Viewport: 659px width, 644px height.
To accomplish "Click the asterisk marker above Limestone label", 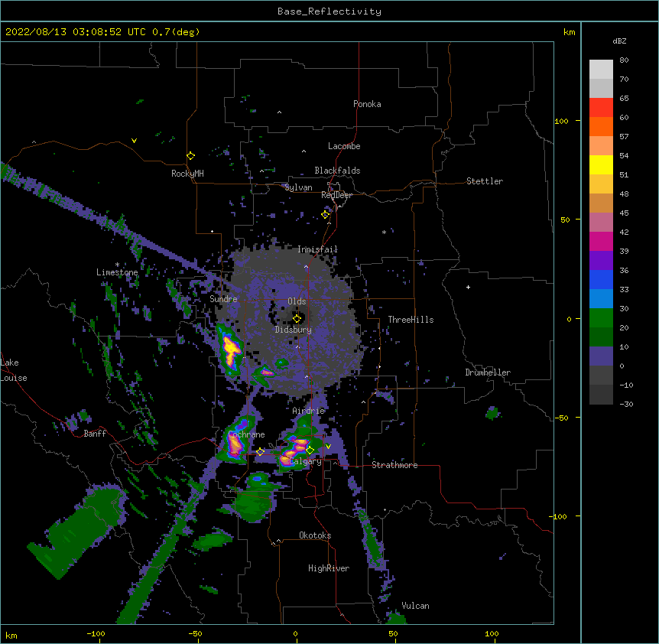I will pyautogui.click(x=117, y=265).
